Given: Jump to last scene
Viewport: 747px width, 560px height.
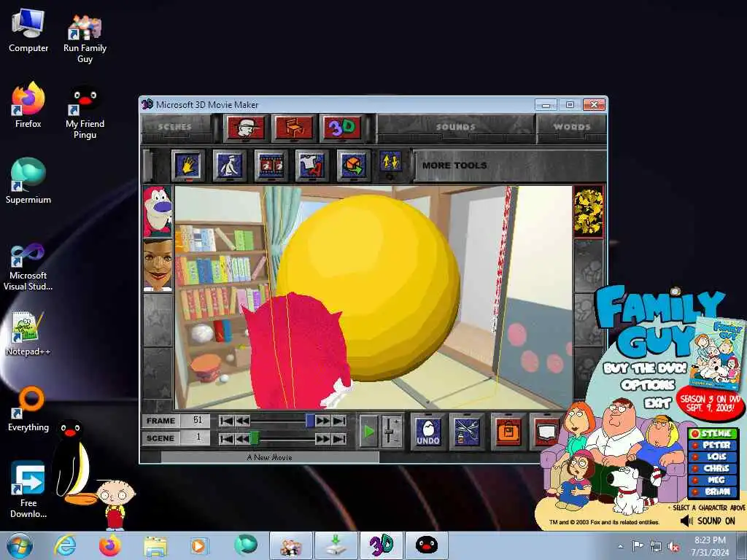Looking at the screenshot, I should (339, 438).
